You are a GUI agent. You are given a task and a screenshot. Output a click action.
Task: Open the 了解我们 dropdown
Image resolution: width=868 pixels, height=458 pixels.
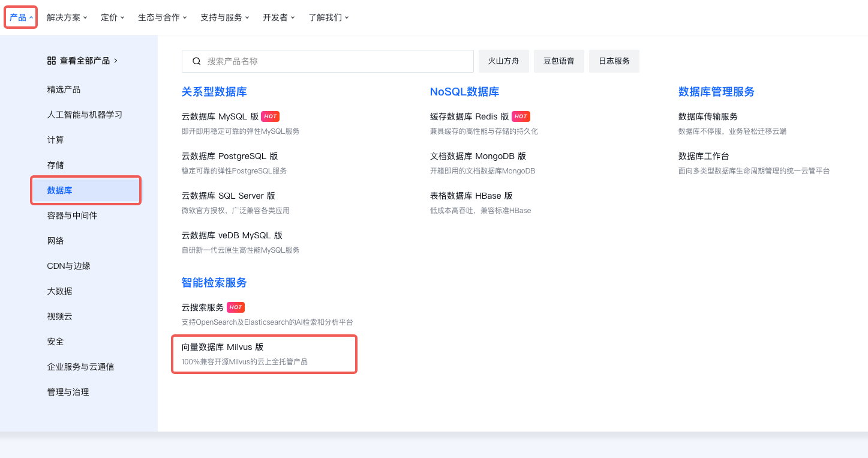tap(329, 17)
